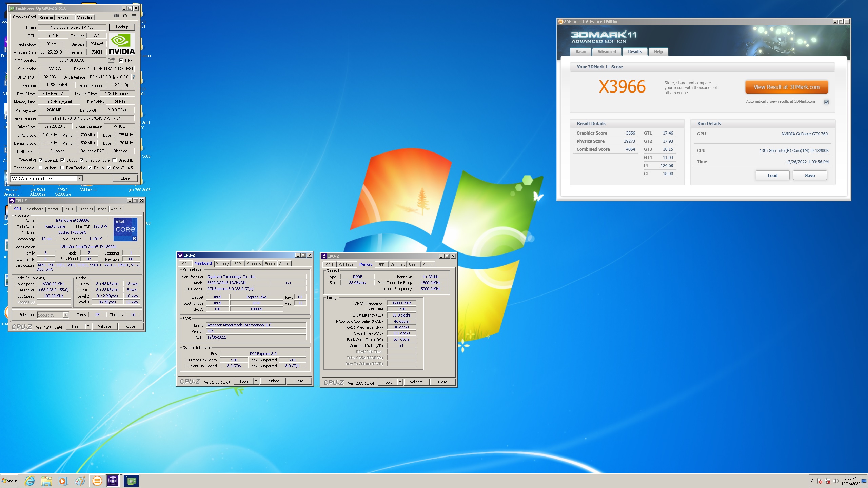Toggle the OpenGL 4.5 checkbox

[x=109, y=168]
